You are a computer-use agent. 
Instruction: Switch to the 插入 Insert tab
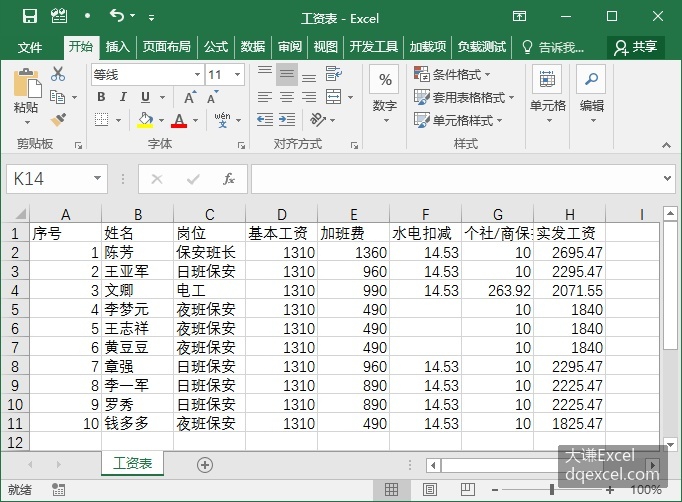(x=118, y=47)
